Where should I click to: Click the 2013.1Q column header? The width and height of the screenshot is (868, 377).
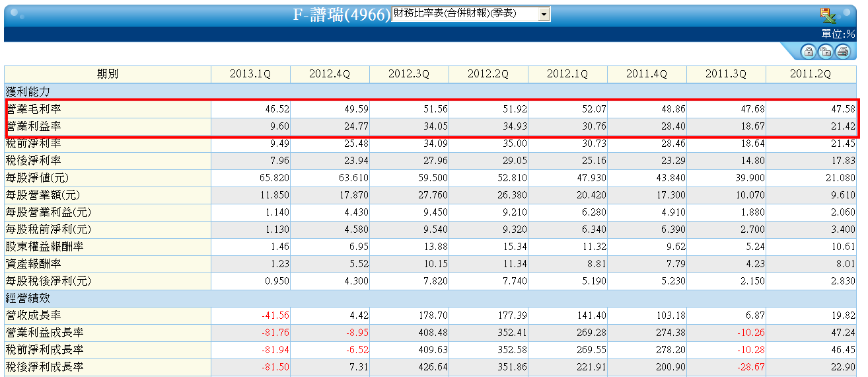pyautogui.click(x=250, y=74)
